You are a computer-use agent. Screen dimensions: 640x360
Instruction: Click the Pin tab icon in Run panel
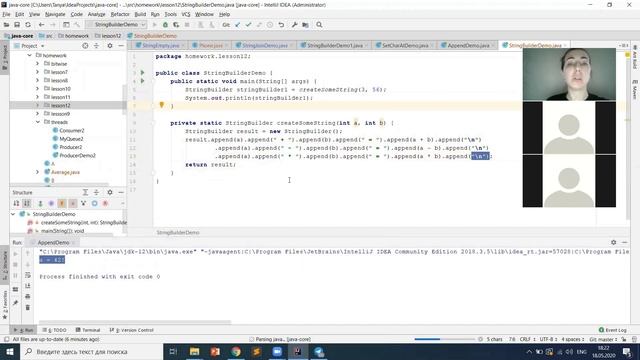point(16,302)
